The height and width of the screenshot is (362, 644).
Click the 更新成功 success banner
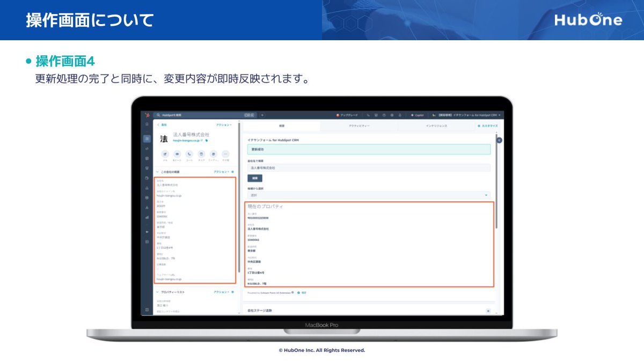pyautogui.click(x=369, y=149)
